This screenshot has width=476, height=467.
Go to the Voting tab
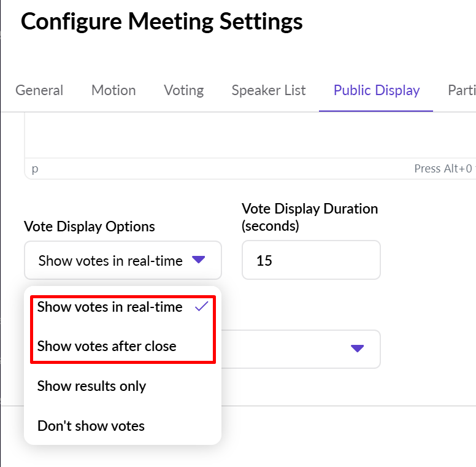coord(183,90)
